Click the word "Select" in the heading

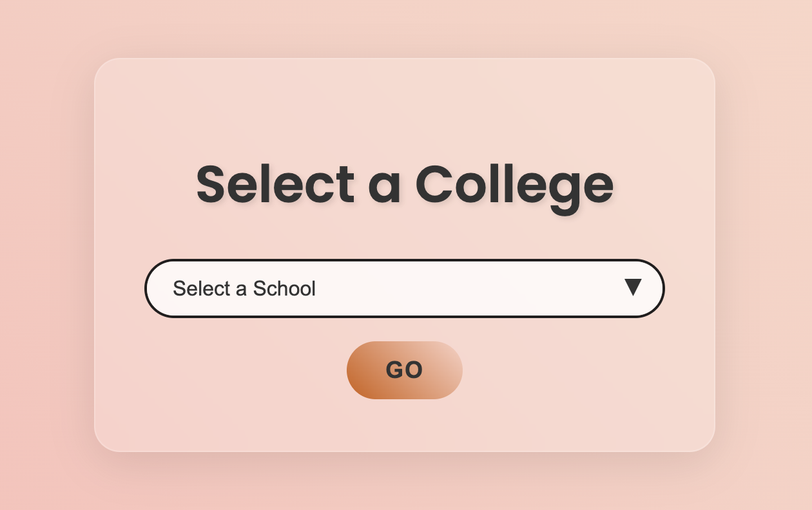click(275, 184)
